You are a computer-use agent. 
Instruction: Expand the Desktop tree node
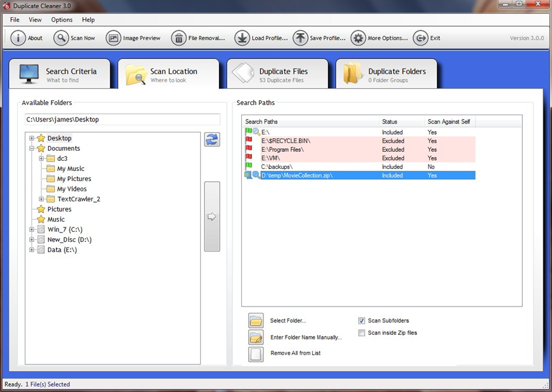pos(32,138)
